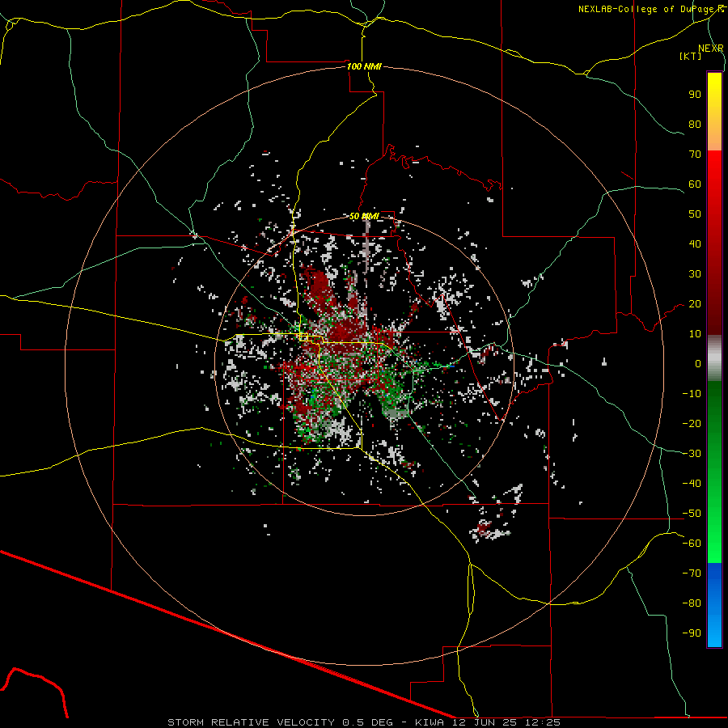Click the NEXR label above the scale
Screen dimensions: 728x728
point(710,49)
